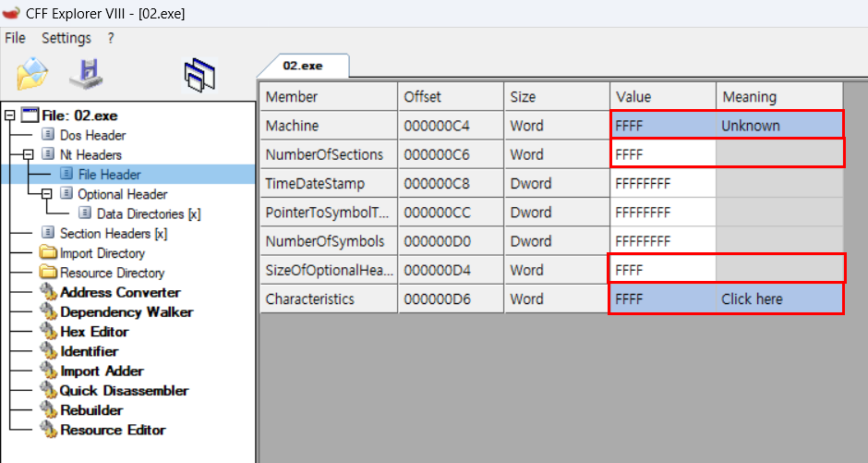Click the PointerToSymbolTable value field
868x463 pixels.
tap(663, 213)
